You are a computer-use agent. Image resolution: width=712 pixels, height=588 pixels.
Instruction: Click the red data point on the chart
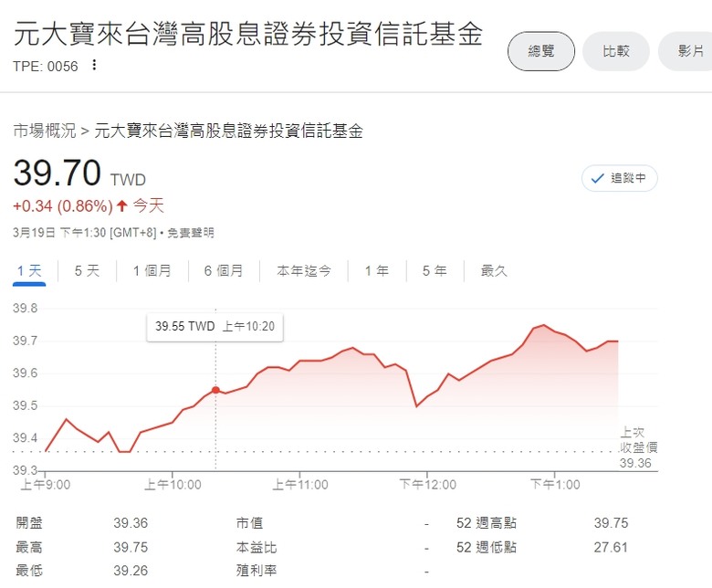[x=215, y=390]
